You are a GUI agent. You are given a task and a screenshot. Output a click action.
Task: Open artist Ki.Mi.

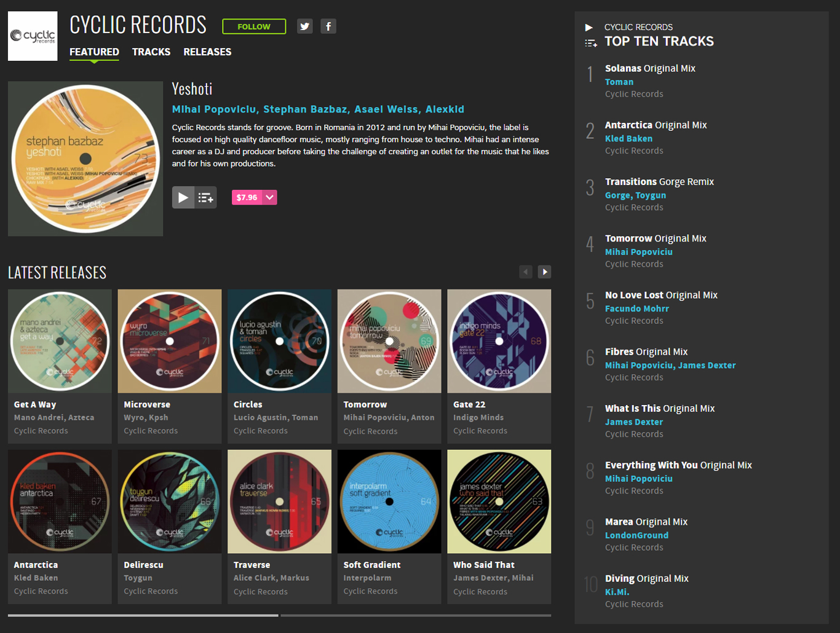617,592
